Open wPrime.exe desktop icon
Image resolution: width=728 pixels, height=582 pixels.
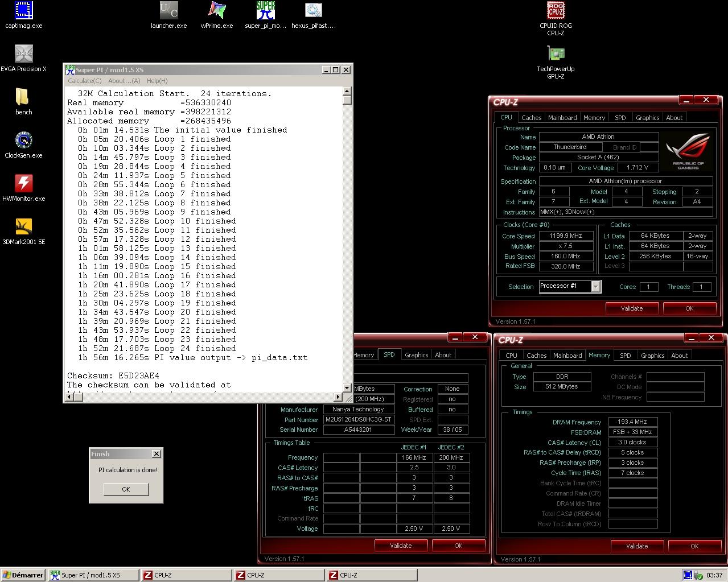[217, 15]
